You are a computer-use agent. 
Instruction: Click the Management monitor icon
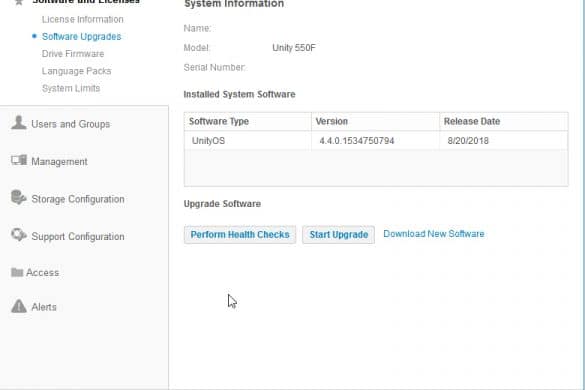[x=19, y=160]
